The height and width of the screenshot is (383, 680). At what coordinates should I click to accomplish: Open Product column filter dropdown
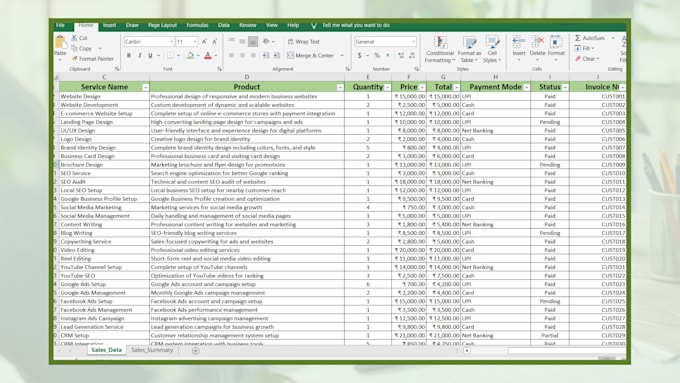tap(340, 88)
